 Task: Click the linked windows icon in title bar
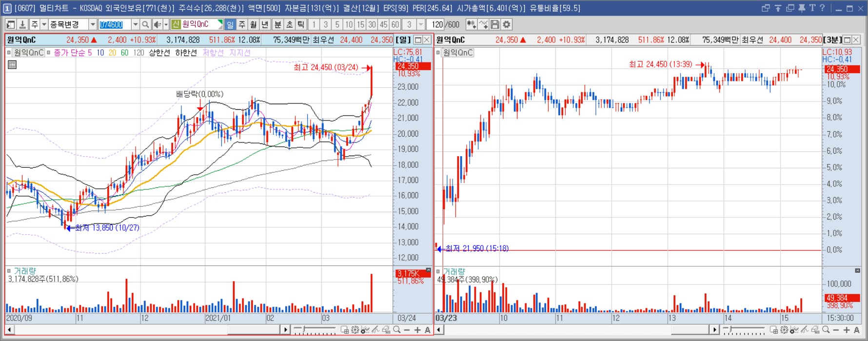[x=766, y=8]
